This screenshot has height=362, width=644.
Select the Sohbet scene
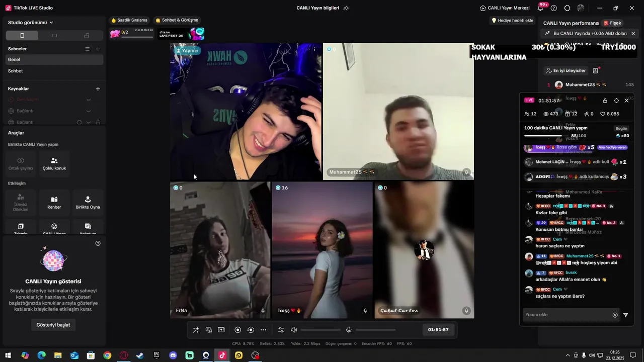point(54,71)
